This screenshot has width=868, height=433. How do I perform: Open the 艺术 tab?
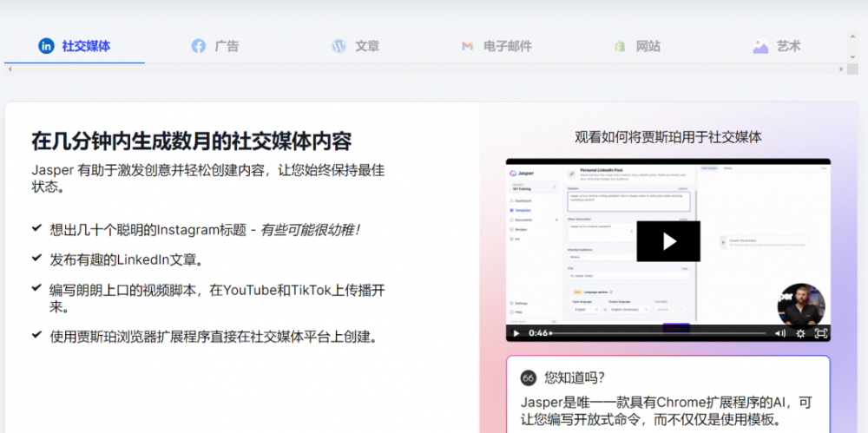pyautogui.click(x=777, y=46)
